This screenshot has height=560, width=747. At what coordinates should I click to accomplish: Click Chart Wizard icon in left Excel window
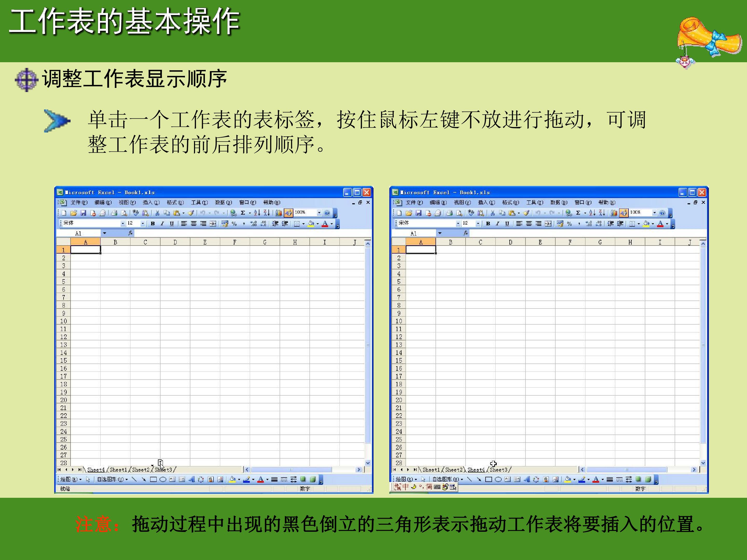(279, 213)
